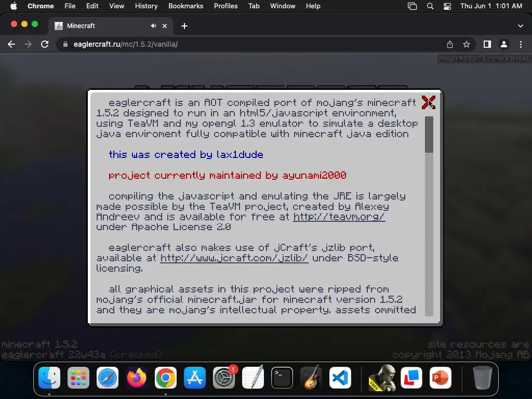Viewport: 532px width, 399px height.
Task: Open Visual Studio Code from the Dock
Action: (x=340, y=378)
